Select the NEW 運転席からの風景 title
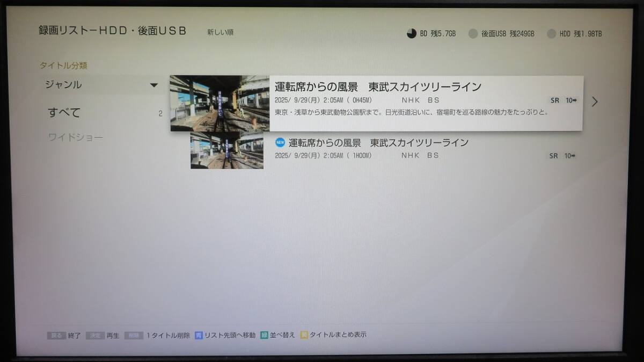The image size is (644, 362). [x=378, y=142]
